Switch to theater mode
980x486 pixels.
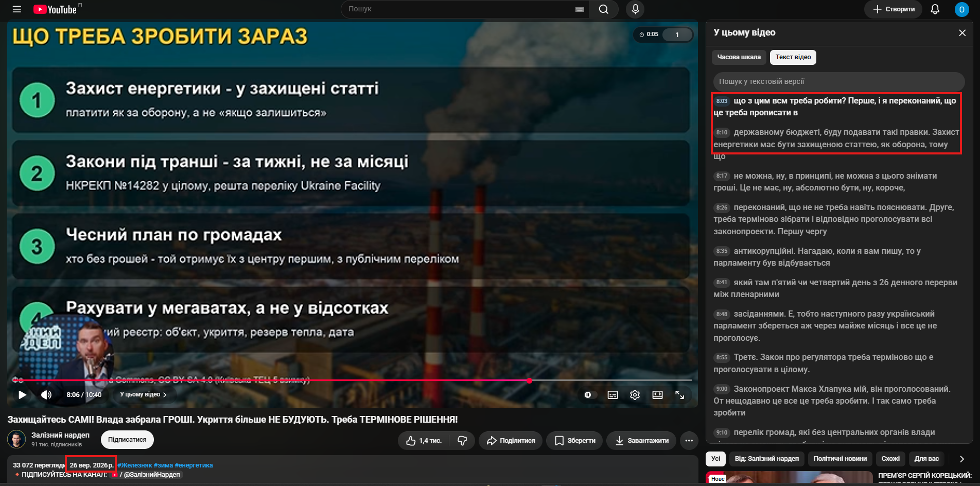pyautogui.click(x=657, y=395)
